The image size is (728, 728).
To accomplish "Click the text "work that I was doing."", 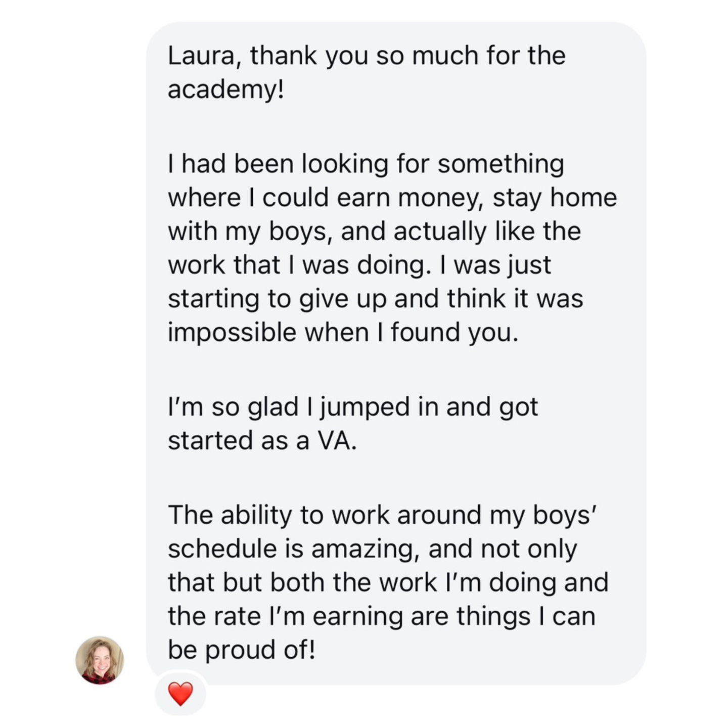I will 298,265.
